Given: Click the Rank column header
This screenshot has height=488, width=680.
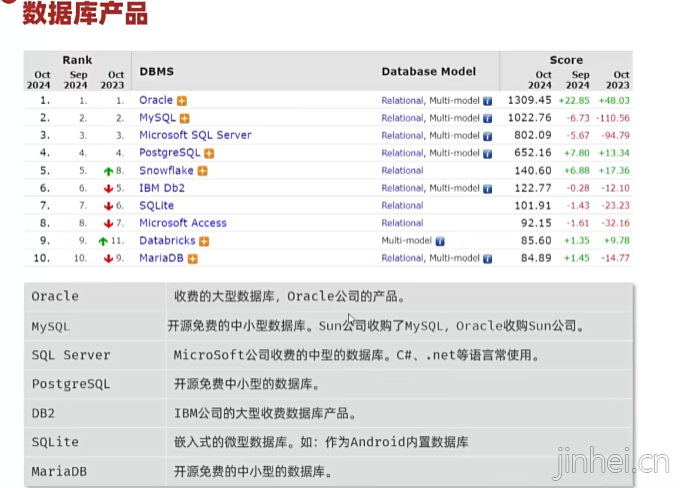Looking at the screenshot, I should click(x=77, y=60).
